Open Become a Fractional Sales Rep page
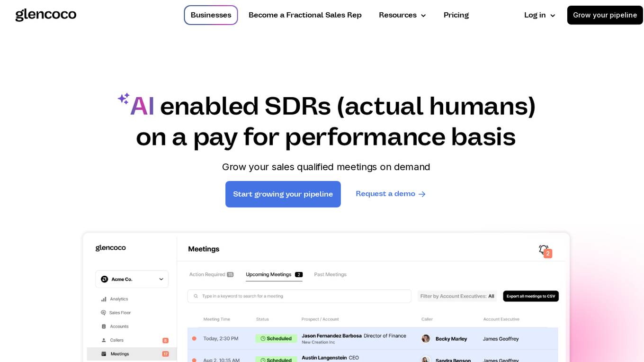 [x=305, y=15]
